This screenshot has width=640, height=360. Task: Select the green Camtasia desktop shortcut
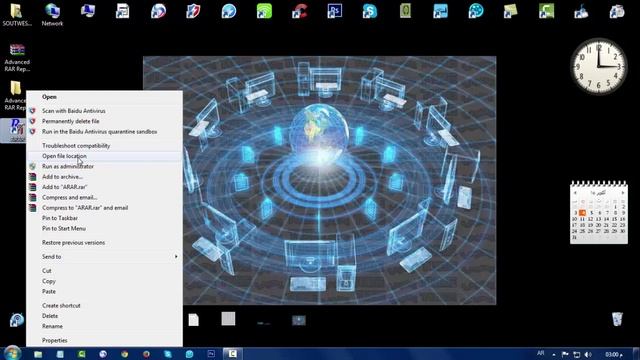(546, 11)
